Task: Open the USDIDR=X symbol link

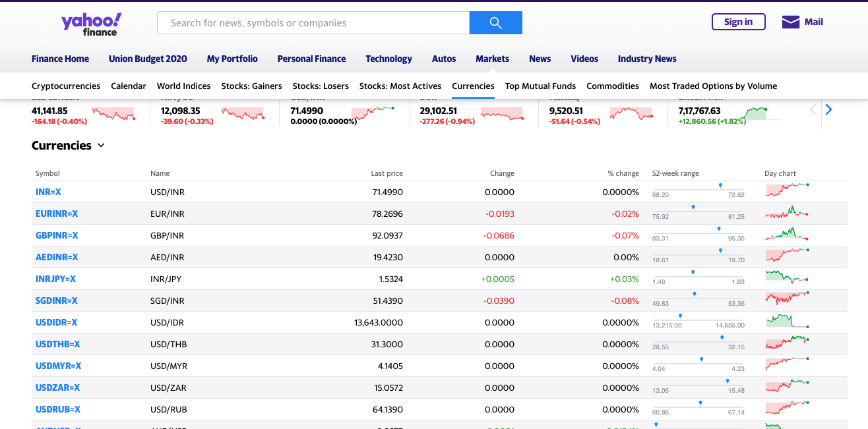Action: [57, 322]
